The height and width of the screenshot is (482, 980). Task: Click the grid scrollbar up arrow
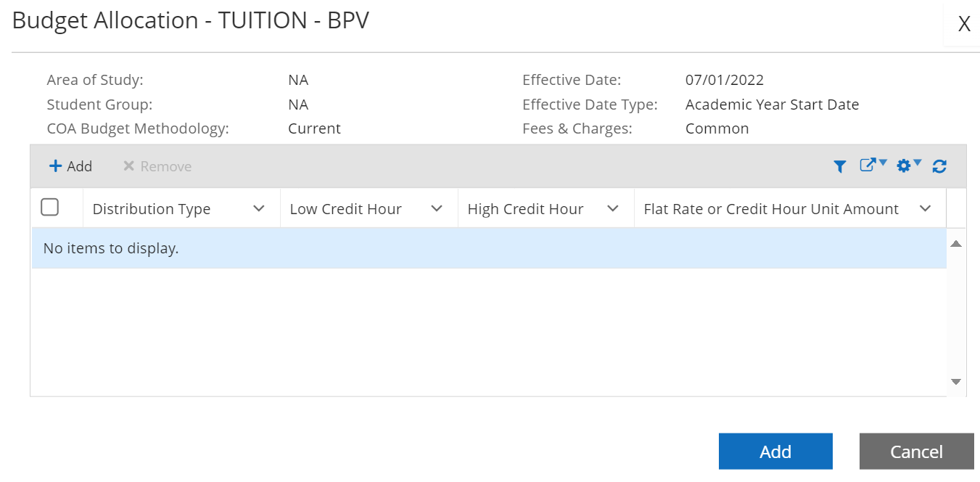click(x=955, y=244)
